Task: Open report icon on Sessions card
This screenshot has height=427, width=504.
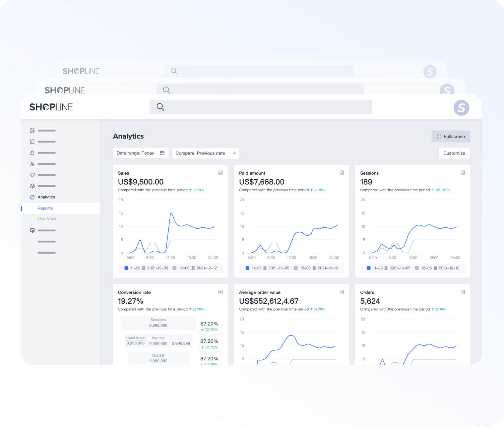Action: pos(463,173)
